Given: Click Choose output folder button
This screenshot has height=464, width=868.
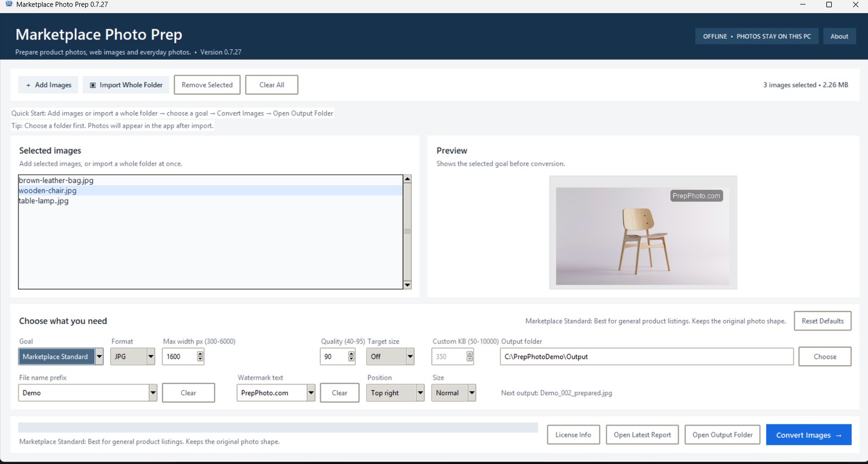Looking at the screenshot, I should coord(825,357).
